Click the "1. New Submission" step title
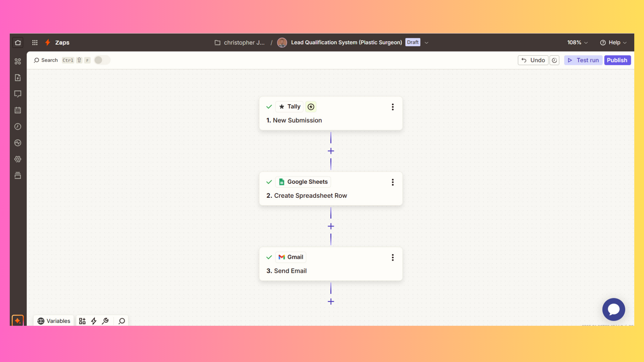 coord(294,120)
